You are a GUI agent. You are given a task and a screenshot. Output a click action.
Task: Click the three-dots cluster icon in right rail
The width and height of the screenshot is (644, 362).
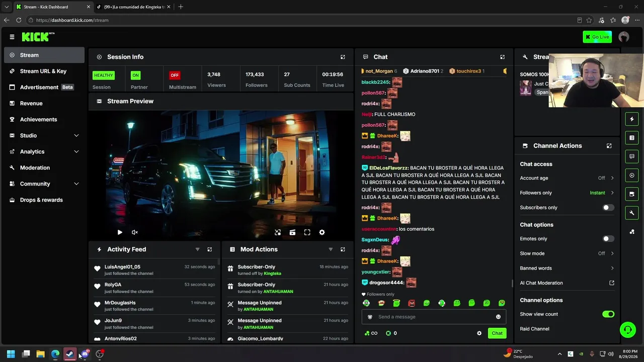632,231
